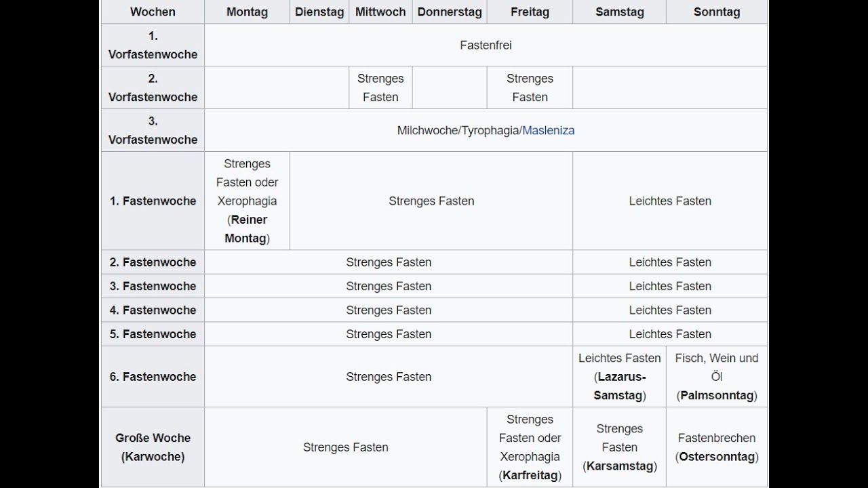Viewport: 868px width, 488px height.
Task: Click the Reiner Montag cell
Action: click(247, 201)
